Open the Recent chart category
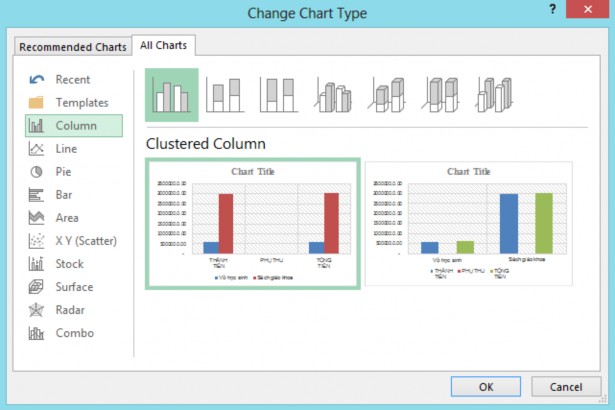615x410 pixels. 72,79
